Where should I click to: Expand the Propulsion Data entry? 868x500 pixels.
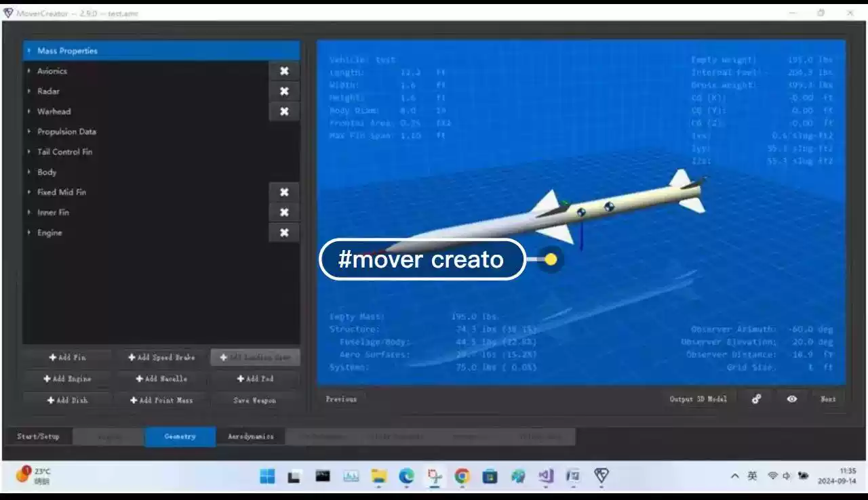(x=66, y=131)
